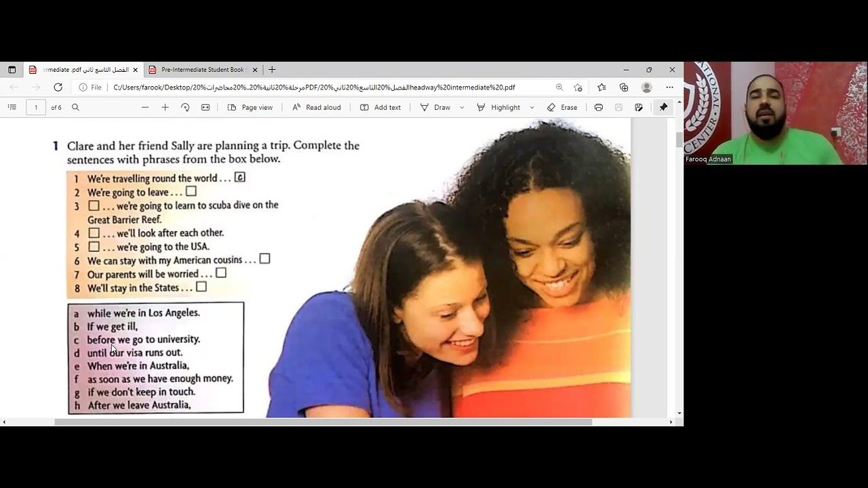View site information for File
Image resolution: width=868 pixels, height=488 pixels.
[90, 87]
